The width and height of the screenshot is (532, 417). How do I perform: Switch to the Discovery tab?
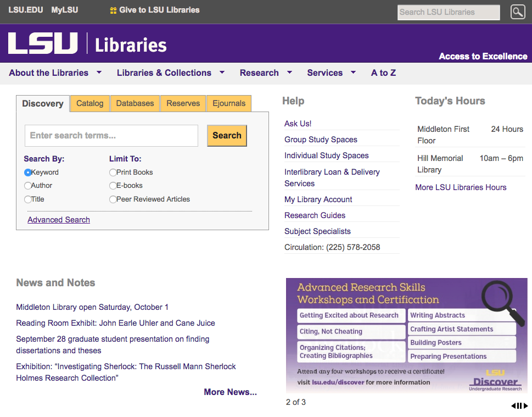[43, 104]
